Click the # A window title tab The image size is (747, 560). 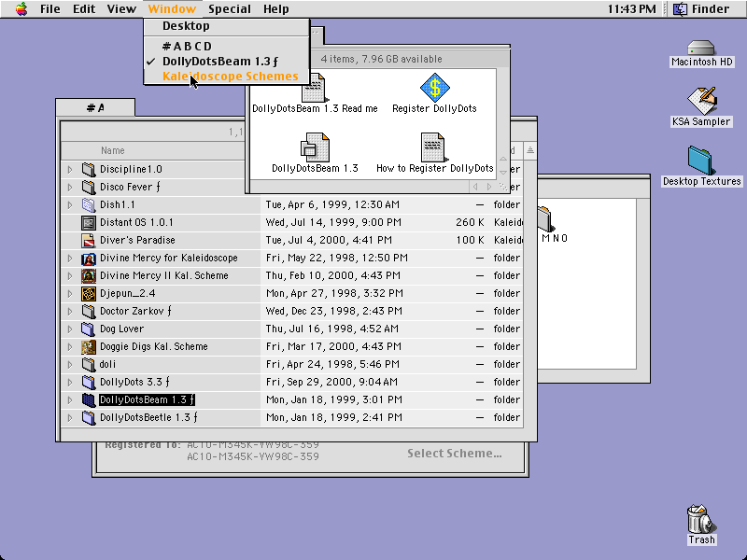(x=95, y=108)
